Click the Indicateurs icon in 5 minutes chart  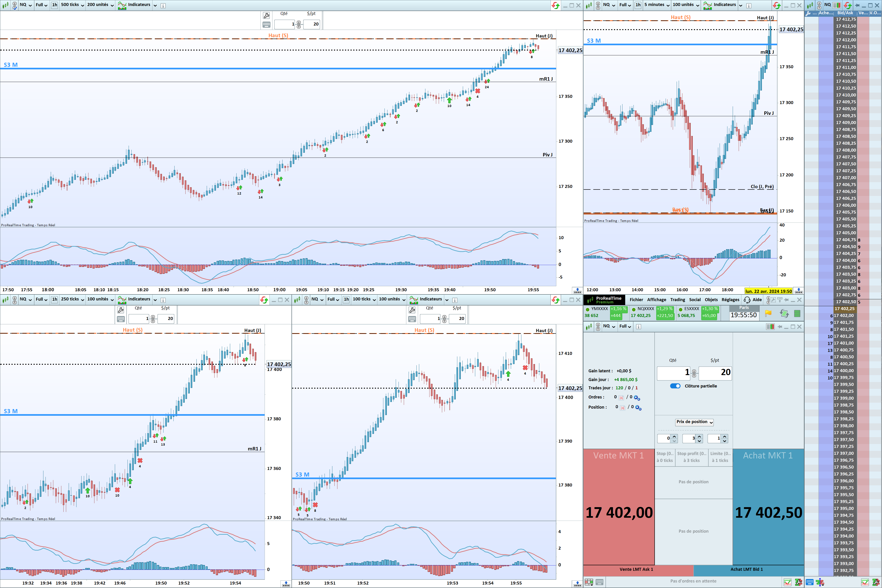coord(708,5)
